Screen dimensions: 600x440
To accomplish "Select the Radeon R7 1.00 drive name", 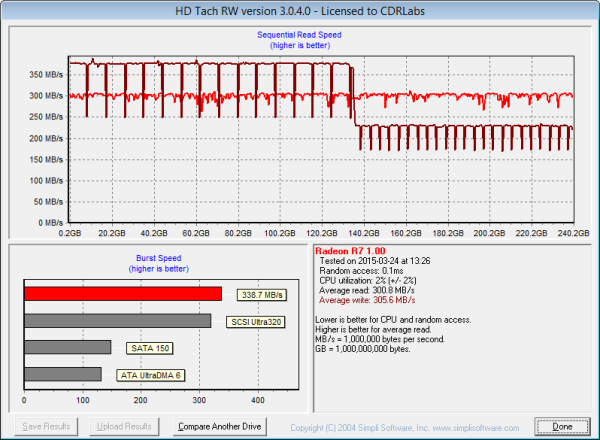I will coord(349,250).
